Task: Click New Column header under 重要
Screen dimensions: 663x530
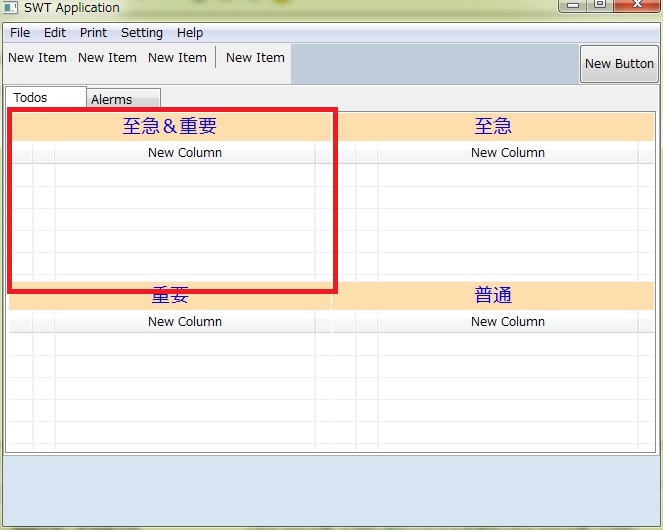Action: [185, 322]
